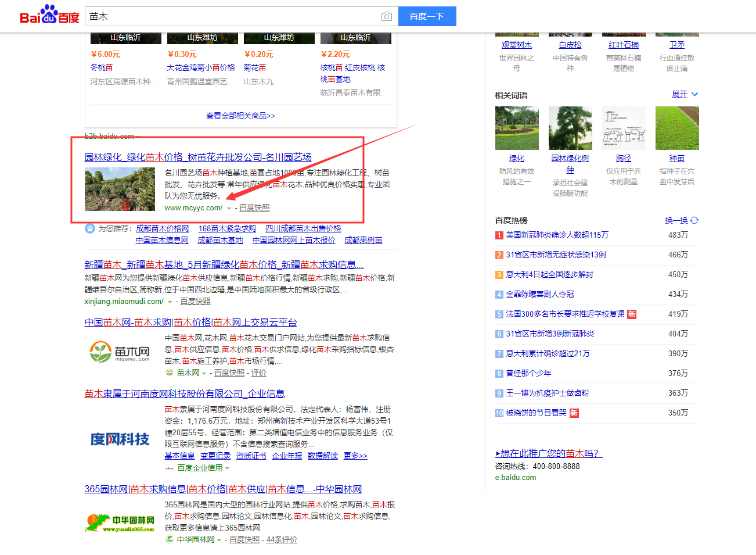The height and width of the screenshot is (555, 756).
Task: Open 百度快照 for mcyyc.com result
Action: (254, 207)
